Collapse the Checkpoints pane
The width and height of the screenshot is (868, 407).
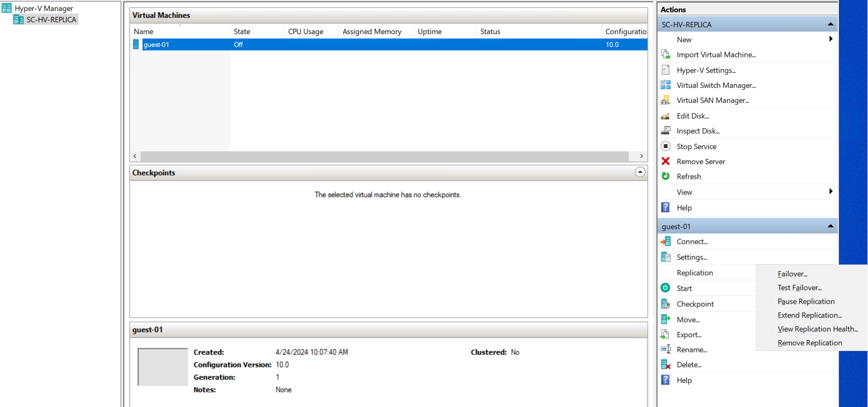[x=640, y=172]
